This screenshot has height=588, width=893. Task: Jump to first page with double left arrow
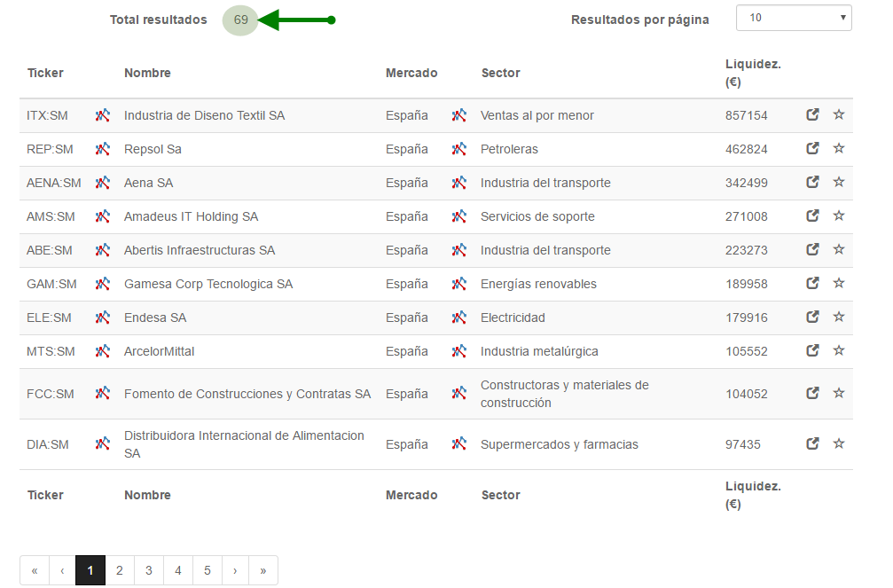[35, 570]
